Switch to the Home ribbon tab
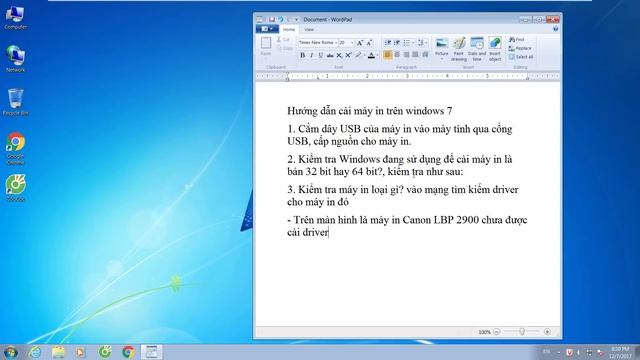The image size is (640, 360). (289, 29)
